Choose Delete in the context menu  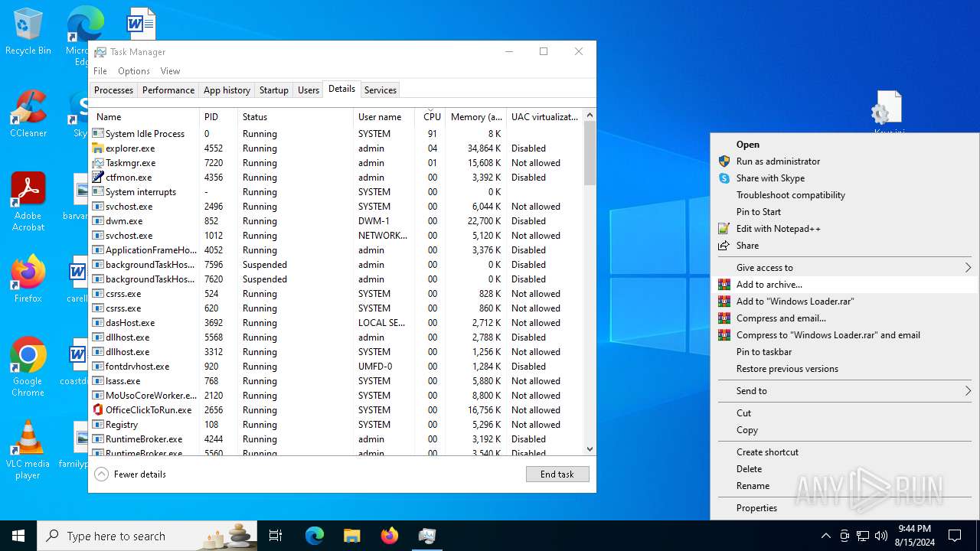(x=844, y=469)
